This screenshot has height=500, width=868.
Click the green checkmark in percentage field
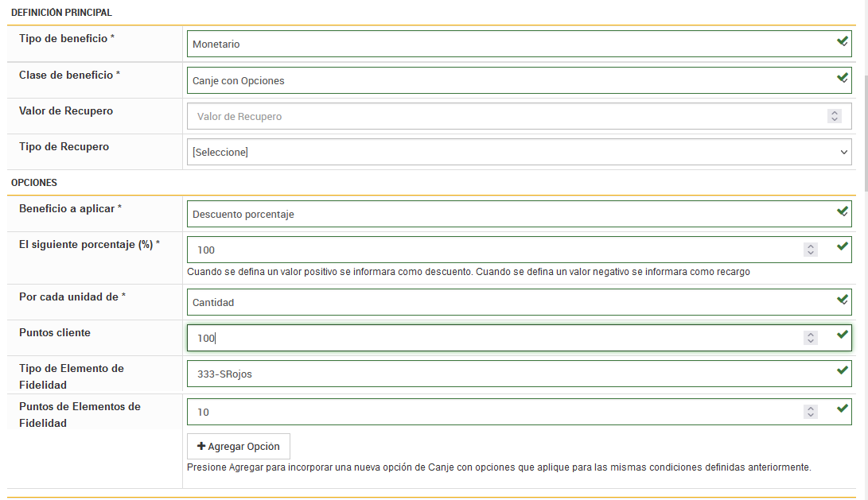coord(843,246)
